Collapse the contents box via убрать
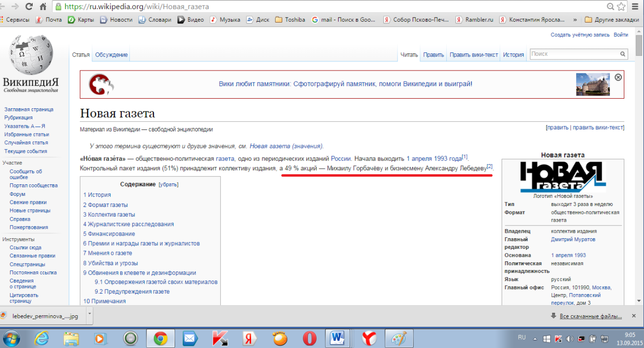 coord(169,184)
